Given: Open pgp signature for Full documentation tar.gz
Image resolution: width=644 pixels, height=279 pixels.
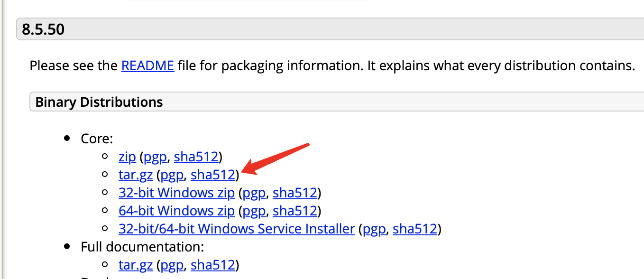Looking at the screenshot, I should [x=172, y=265].
